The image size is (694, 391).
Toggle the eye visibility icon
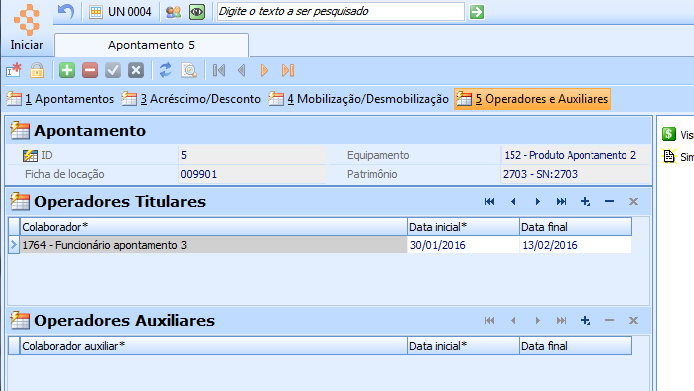pyautogui.click(x=197, y=12)
